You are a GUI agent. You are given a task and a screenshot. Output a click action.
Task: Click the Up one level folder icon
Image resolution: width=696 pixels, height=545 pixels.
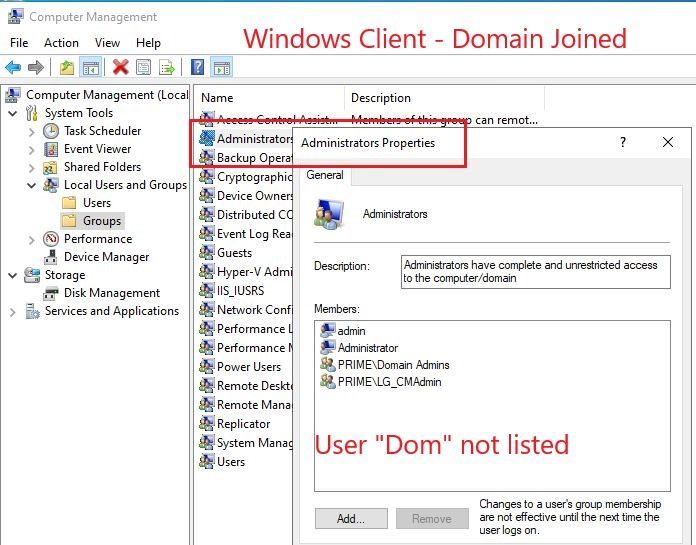pos(67,67)
